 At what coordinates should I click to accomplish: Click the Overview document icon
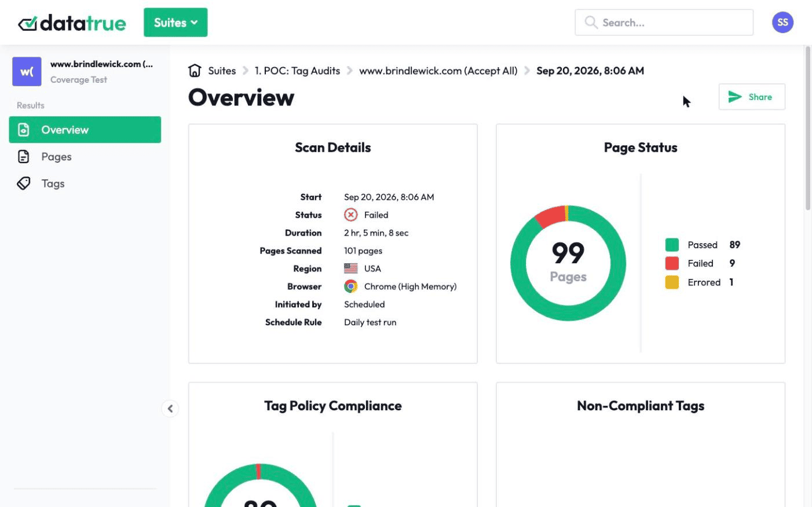tap(24, 130)
